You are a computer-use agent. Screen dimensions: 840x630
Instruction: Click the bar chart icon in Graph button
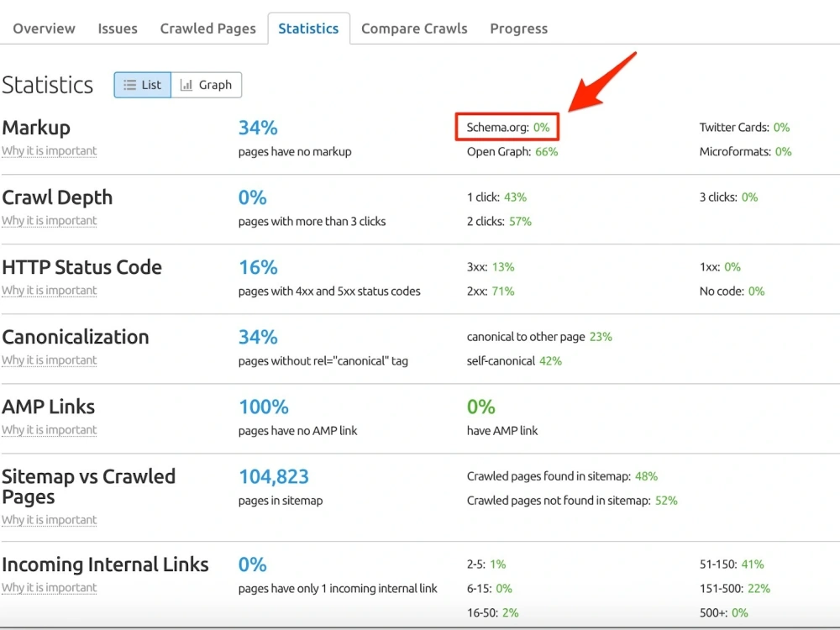(186, 85)
